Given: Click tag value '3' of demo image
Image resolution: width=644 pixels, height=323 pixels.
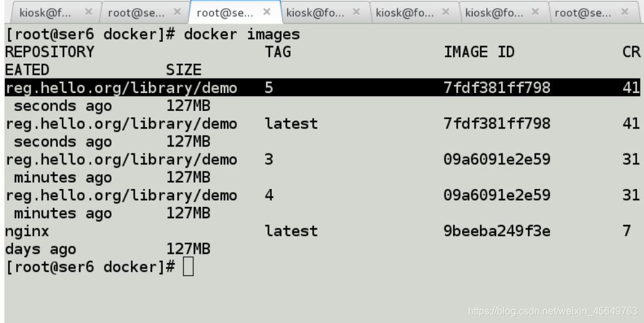Looking at the screenshot, I should (269, 160).
